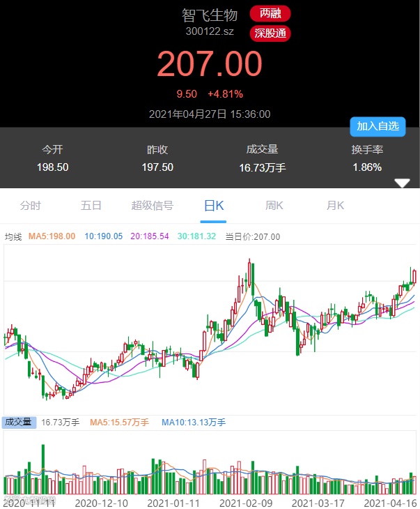Click the 昨收 value 197.50
The image size is (420, 509).
click(x=157, y=167)
